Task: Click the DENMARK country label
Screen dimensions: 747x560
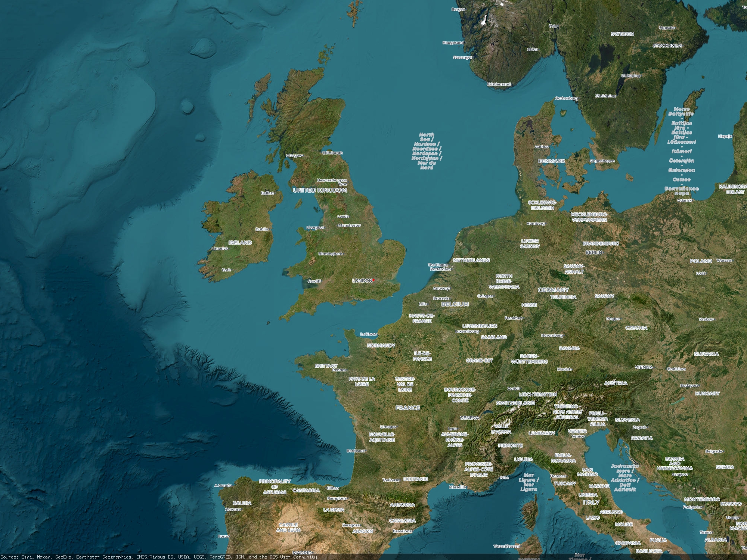Action: [x=551, y=161]
